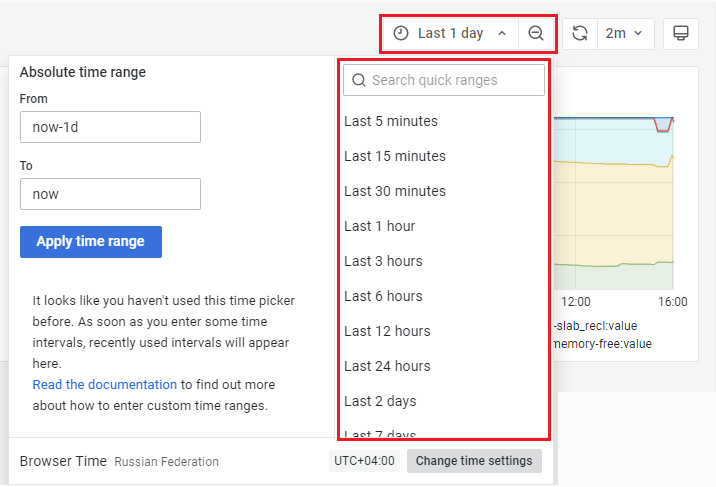Select Last 5 minutes quick range
The width and height of the screenshot is (716, 487).
[x=391, y=121]
